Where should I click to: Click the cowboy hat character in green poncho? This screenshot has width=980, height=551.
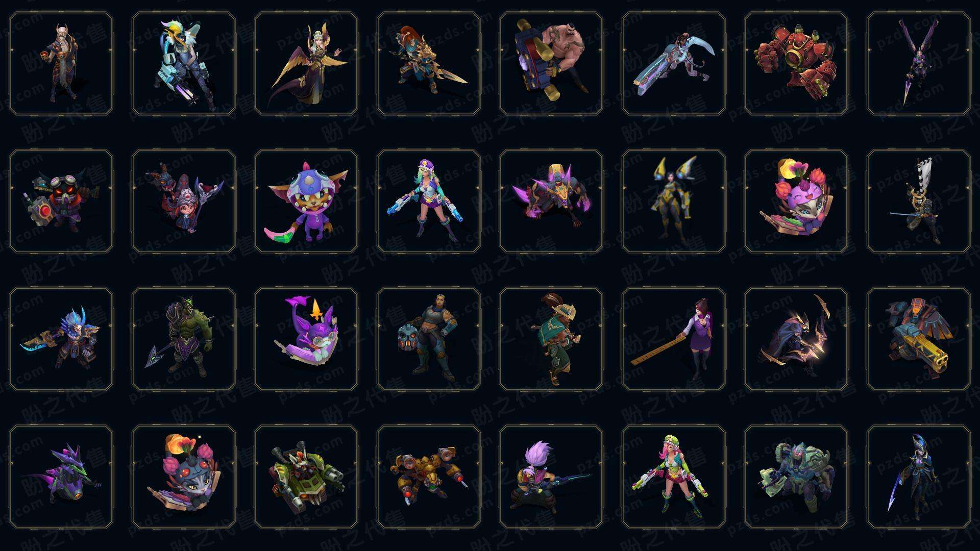point(551,339)
